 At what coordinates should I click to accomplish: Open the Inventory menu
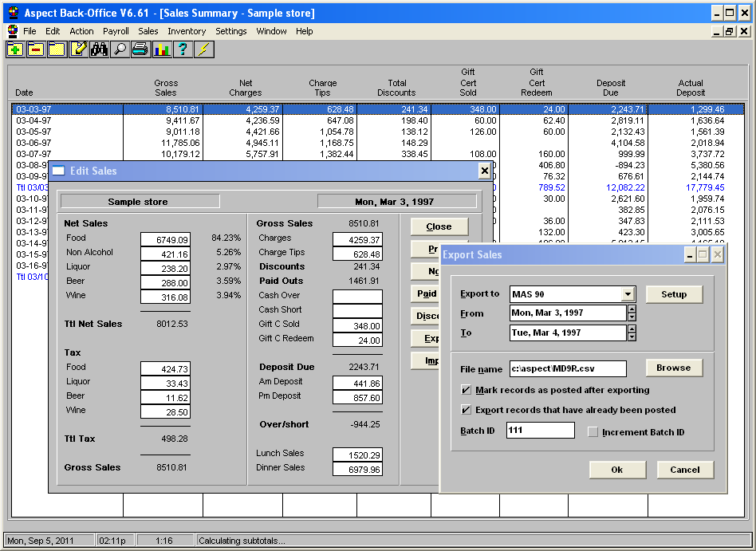[187, 31]
